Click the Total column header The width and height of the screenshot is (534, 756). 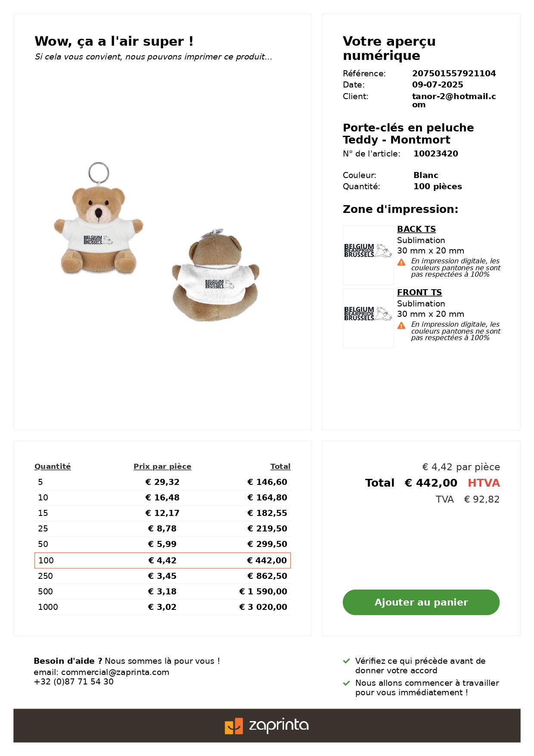(280, 466)
